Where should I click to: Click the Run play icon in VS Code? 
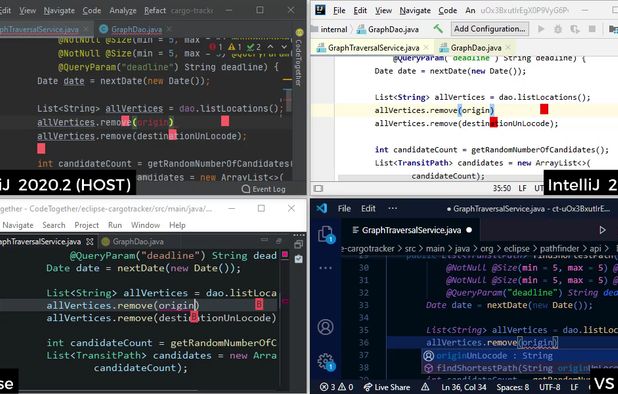(602, 230)
